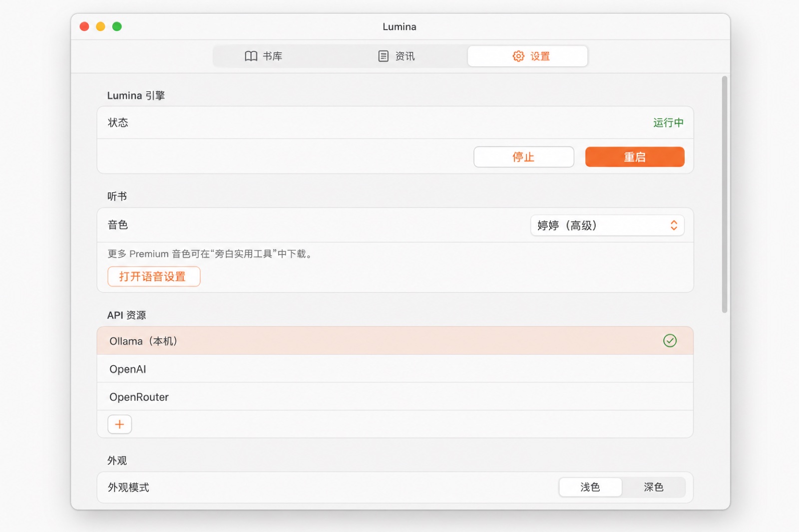
Task: Click the API 资源 section heading
Action: 127,315
